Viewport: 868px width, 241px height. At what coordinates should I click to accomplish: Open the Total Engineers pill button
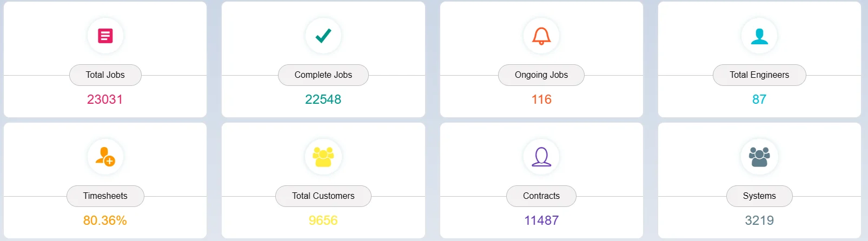(x=759, y=75)
